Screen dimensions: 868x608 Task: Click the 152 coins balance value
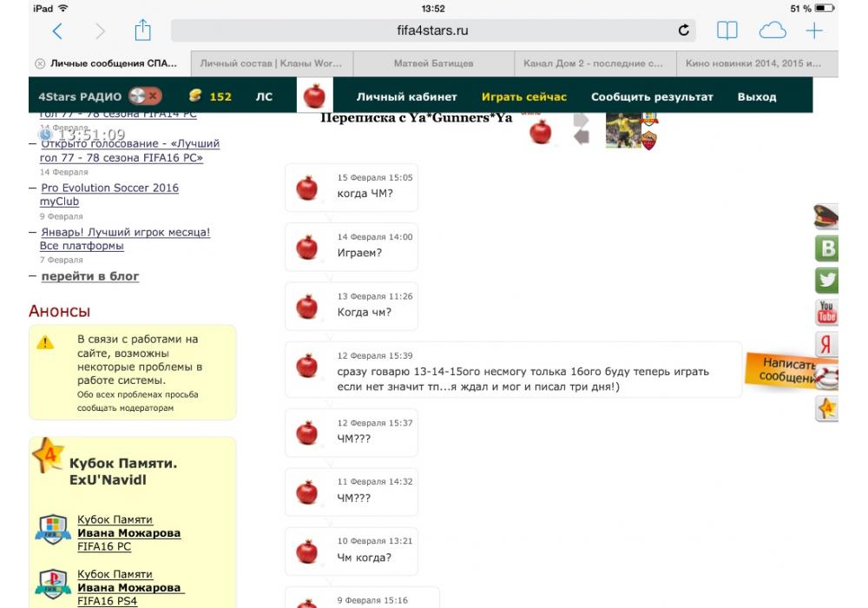220,96
